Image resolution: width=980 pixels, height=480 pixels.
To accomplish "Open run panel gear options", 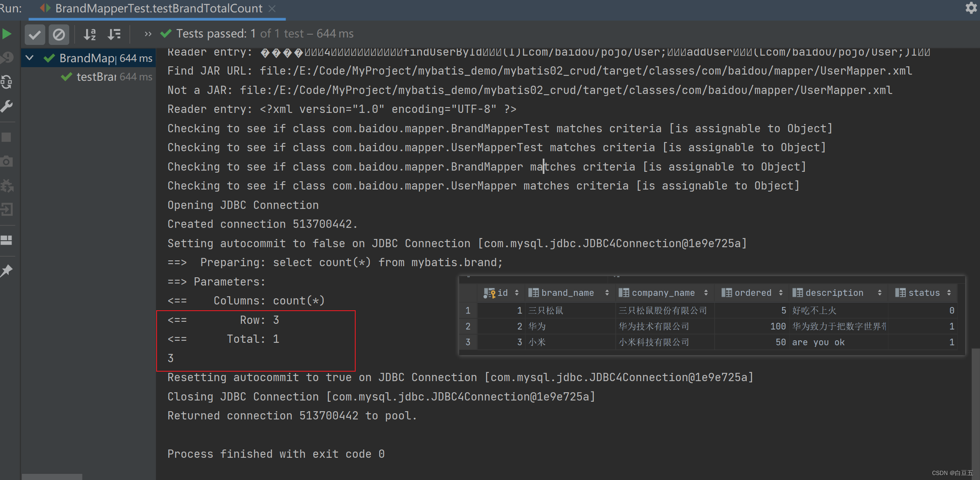I will point(971,8).
